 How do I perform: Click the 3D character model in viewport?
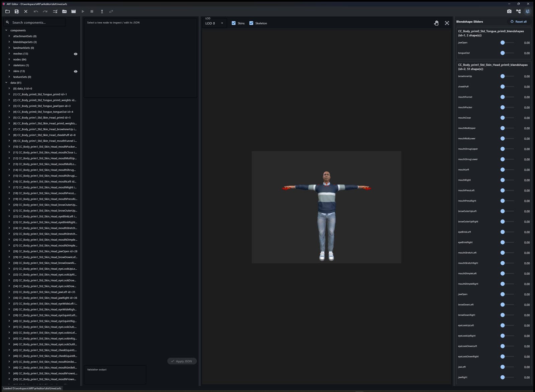[x=326, y=216]
